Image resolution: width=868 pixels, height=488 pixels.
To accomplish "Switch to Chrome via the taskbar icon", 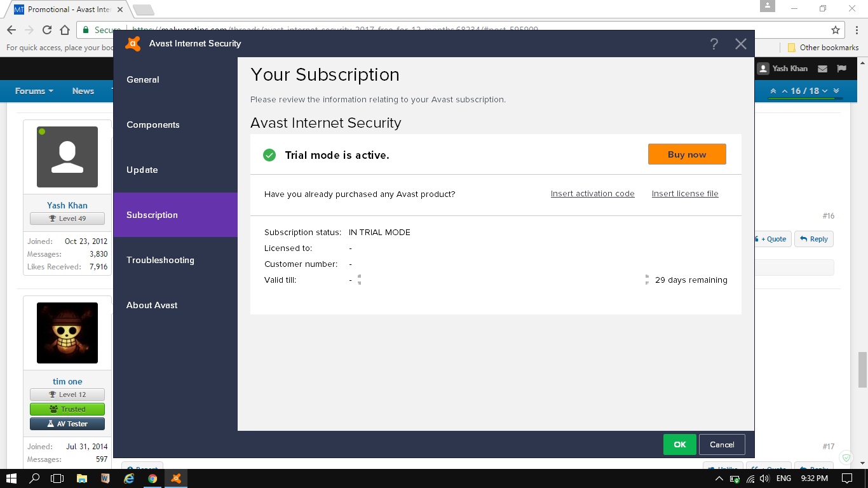I will [x=153, y=478].
